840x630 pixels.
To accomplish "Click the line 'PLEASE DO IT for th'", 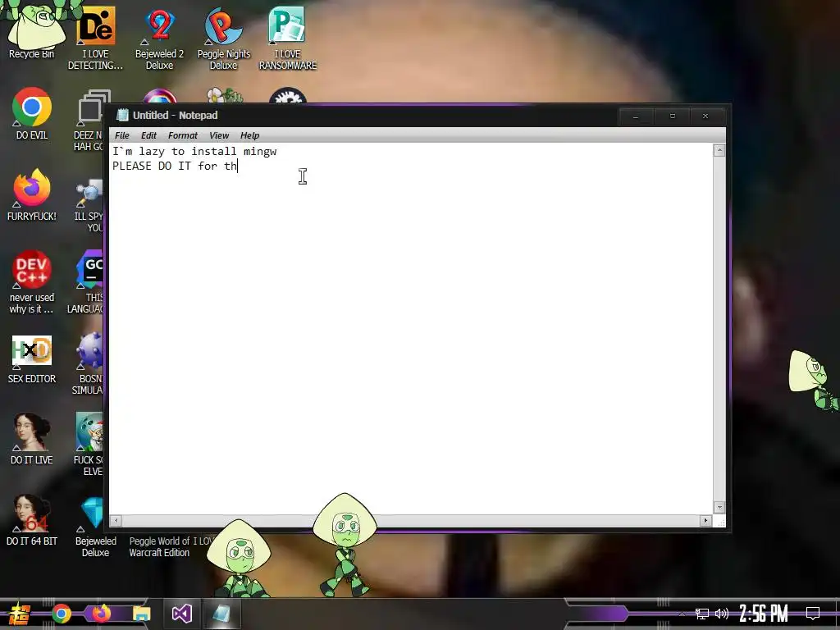I will (175, 166).
